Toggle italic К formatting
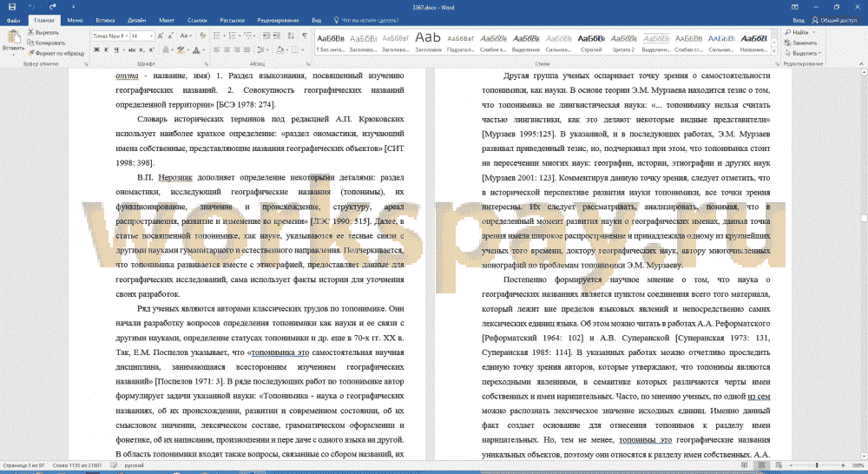The width and height of the screenshot is (868, 474). click(x=106, y=49)
